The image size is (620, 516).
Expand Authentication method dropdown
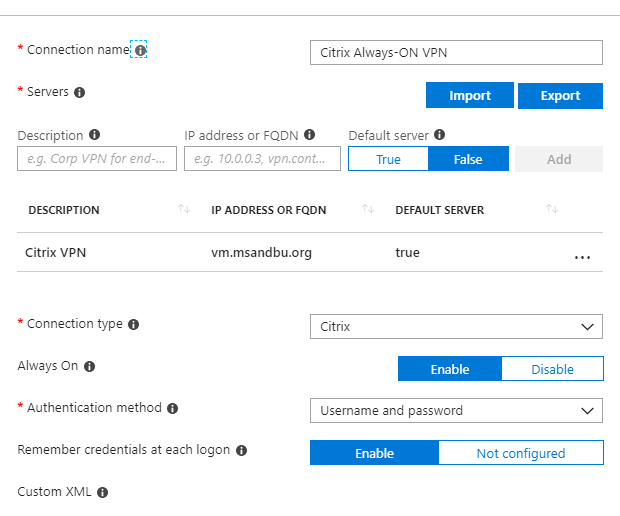pyautogui.click(x=456, y=411)
